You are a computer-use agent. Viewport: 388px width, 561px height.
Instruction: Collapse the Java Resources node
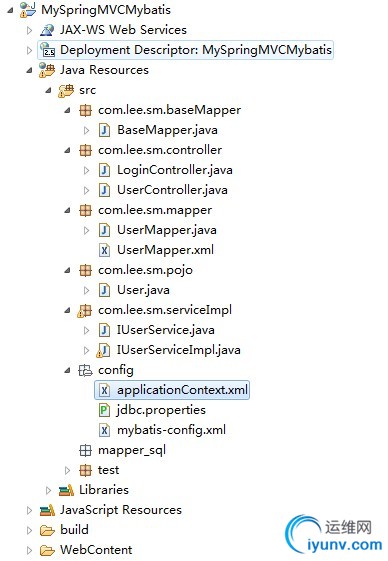(29, 70)
